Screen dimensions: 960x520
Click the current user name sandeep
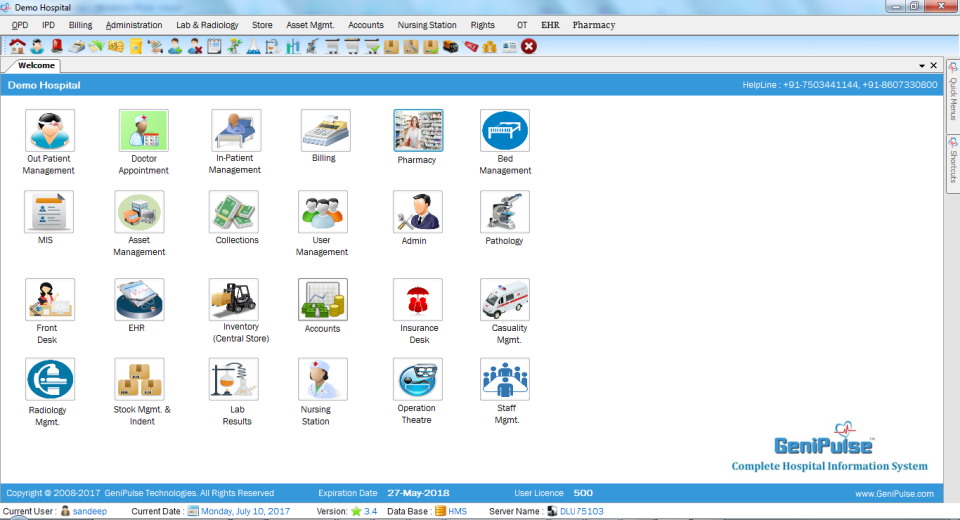tap(89, 511)
